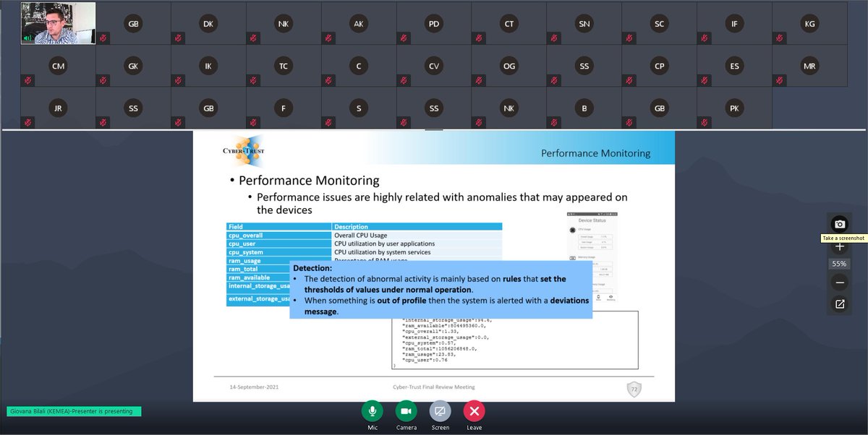Screen dimensions: 868x435
Task: Unmute participant DK
Action: [178, 38]
